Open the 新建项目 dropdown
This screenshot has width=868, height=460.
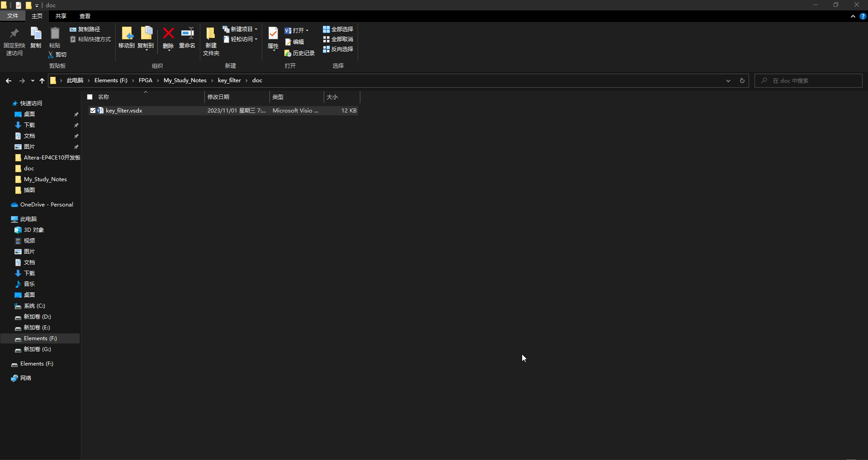240,29
